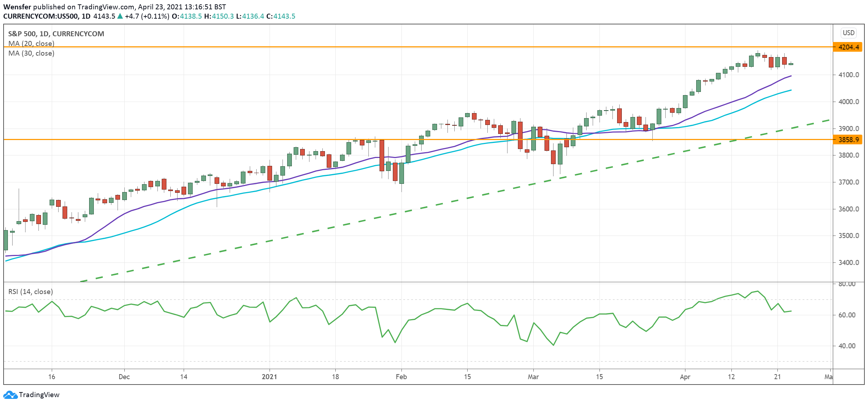Click the 4000.0 price axis label

(x=849, y=102)
